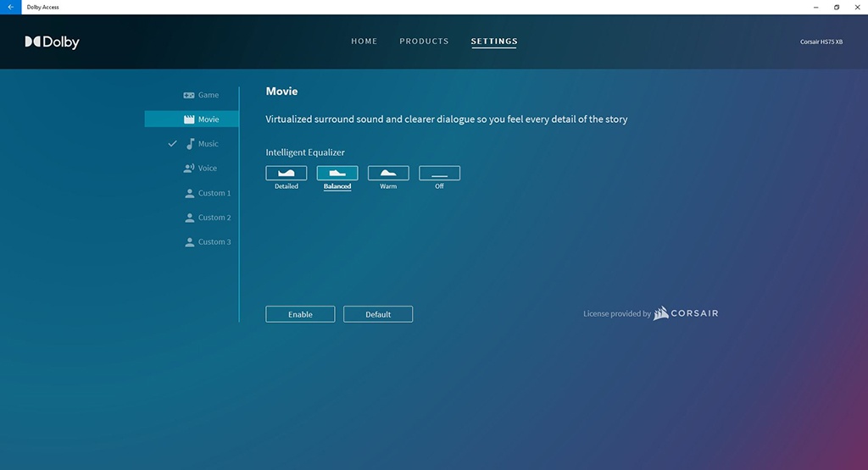Screen dimensions: 868x470
Task: Select the Custom 3 profile
Action: [x=192, y=241]
